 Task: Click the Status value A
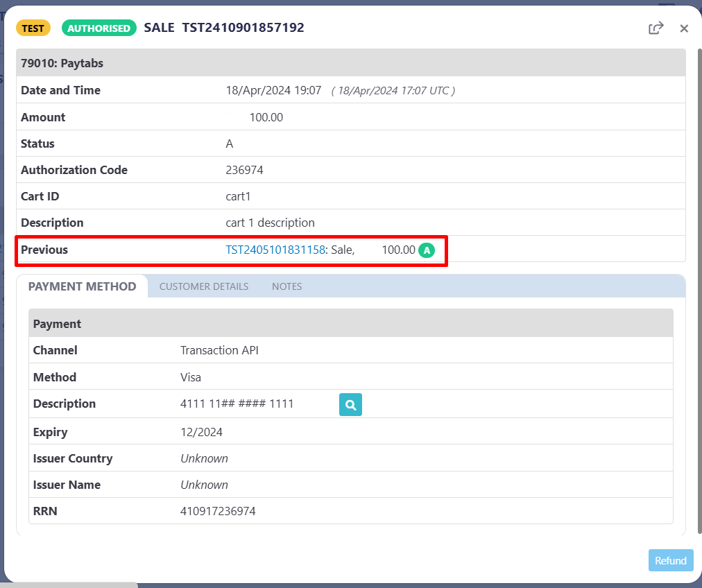[x=229, y=144]
